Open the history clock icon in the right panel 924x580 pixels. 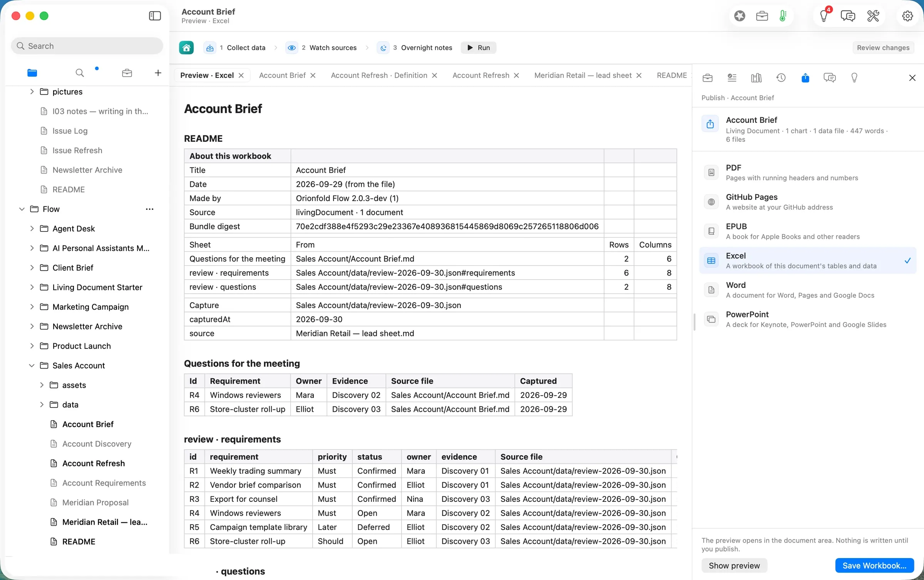[781, 78]
